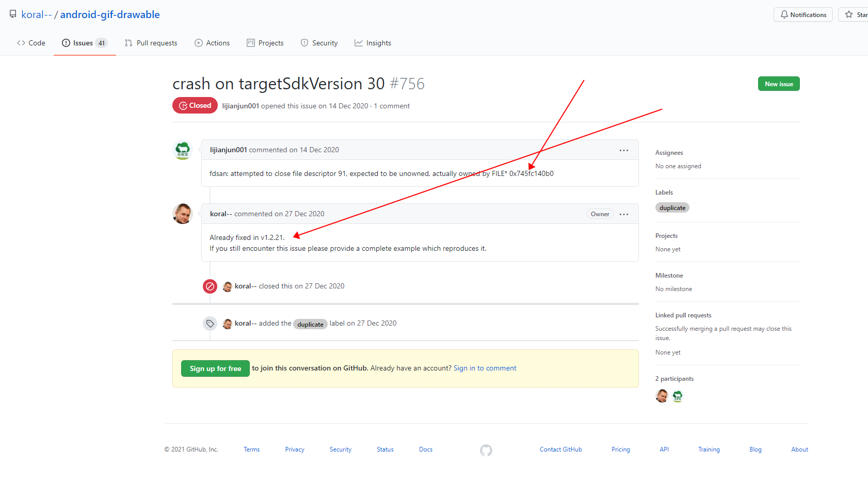Click duplicate label in timeline event

tap(310, 324)
